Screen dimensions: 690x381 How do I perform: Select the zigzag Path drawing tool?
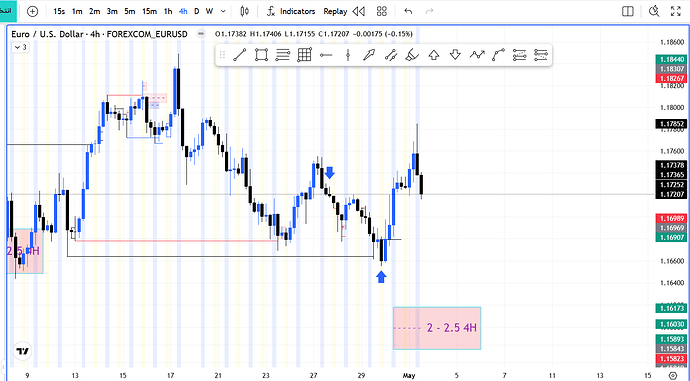(477, 55)
